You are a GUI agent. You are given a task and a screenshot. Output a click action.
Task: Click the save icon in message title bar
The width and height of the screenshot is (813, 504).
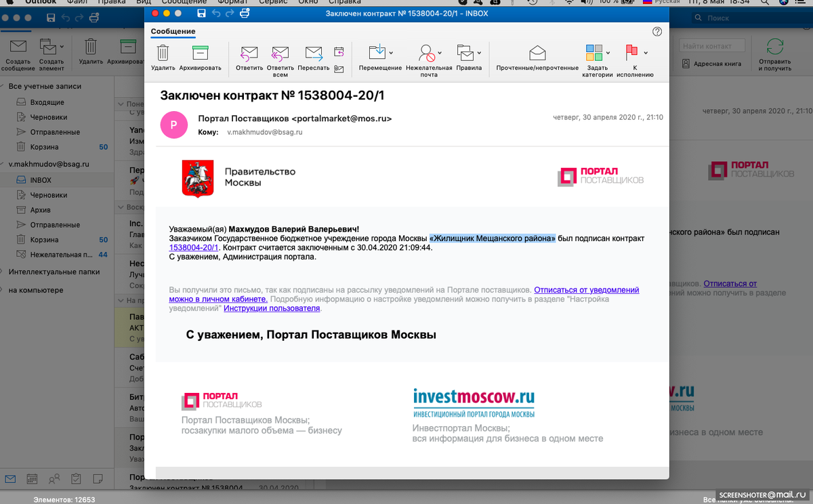click(x=201, y=13)
